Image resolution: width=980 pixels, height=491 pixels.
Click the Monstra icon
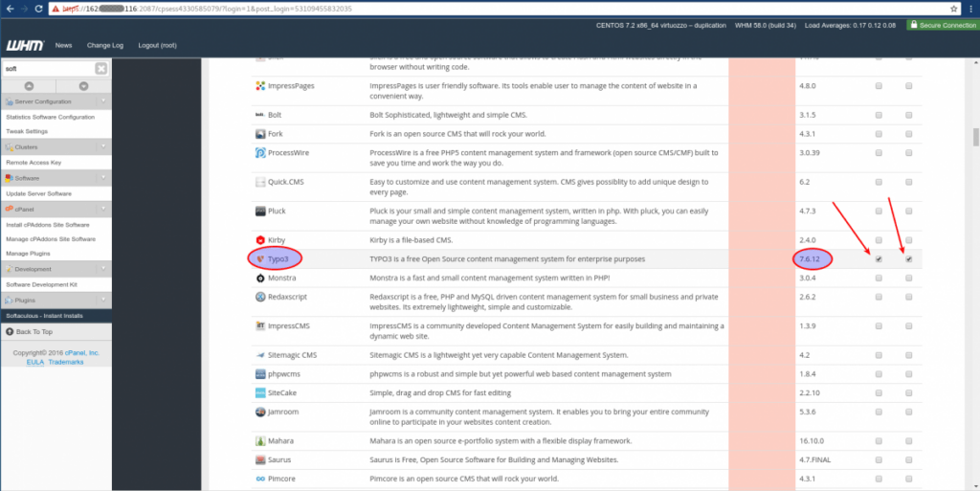pyautogui.click(x=260, y=278)
